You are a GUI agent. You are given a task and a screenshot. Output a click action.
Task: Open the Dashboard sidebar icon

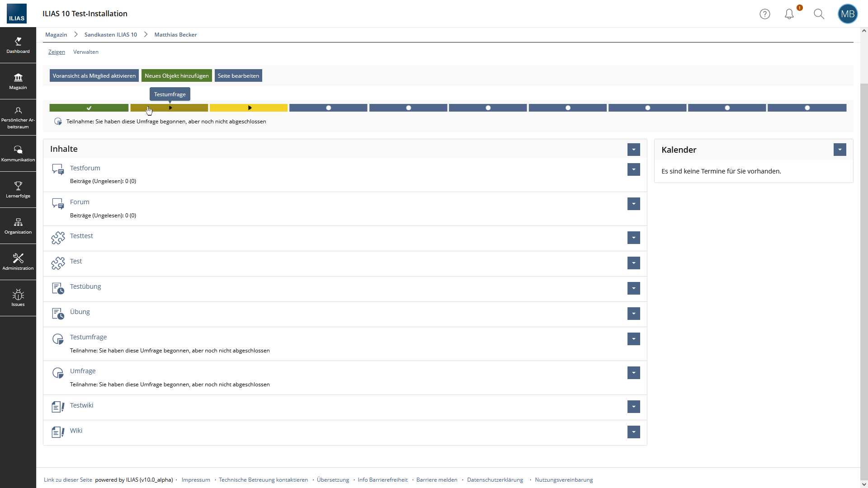[x=18, y=45]
